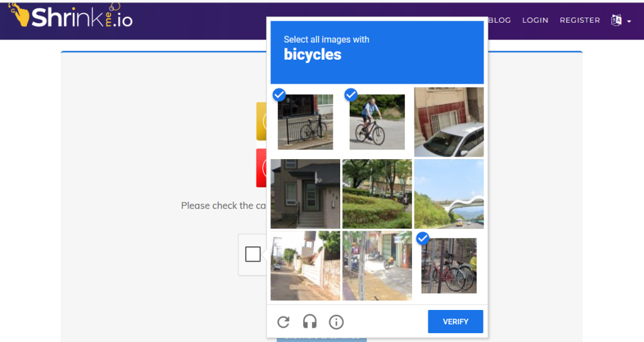Select the silver car image tile
The height and width of the screenshot is (342, 644).
[x=449, y=122]
